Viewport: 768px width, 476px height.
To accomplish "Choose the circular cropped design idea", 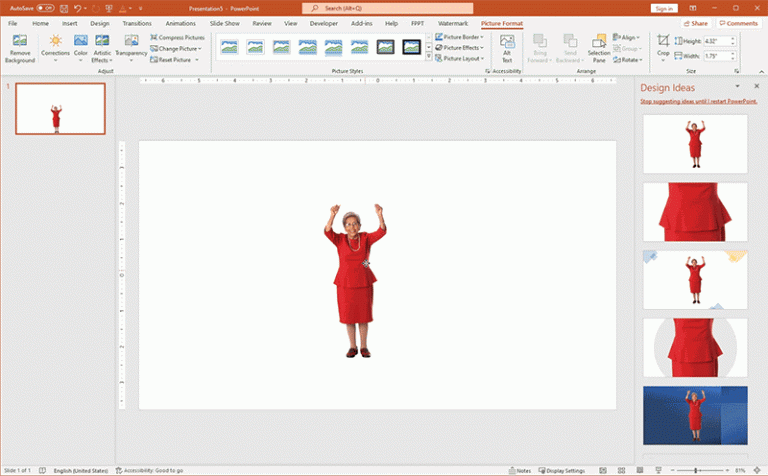I will [x=695, y=348].
